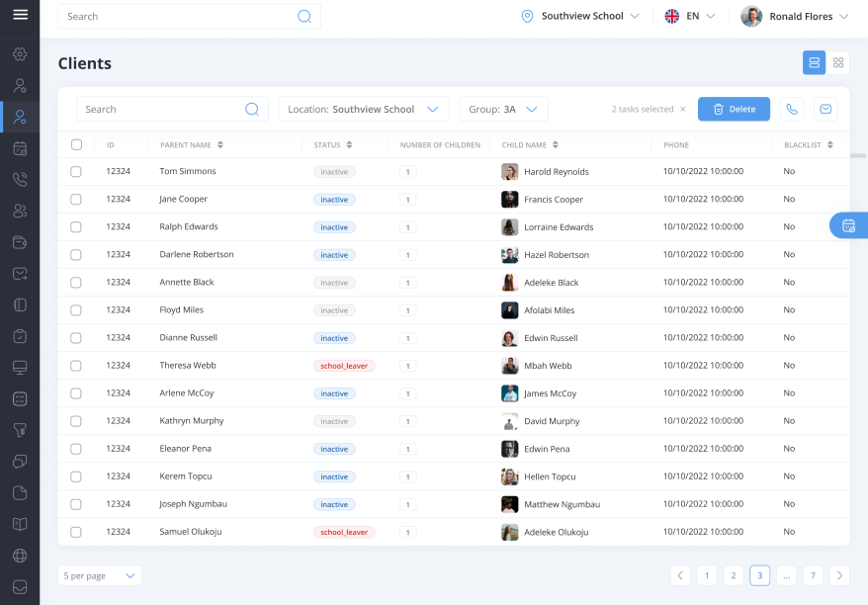The height and width of the screenshot is (605, 868).
Task: Open the wallet icon in the sidebar
Action: (x=20, y=242)
